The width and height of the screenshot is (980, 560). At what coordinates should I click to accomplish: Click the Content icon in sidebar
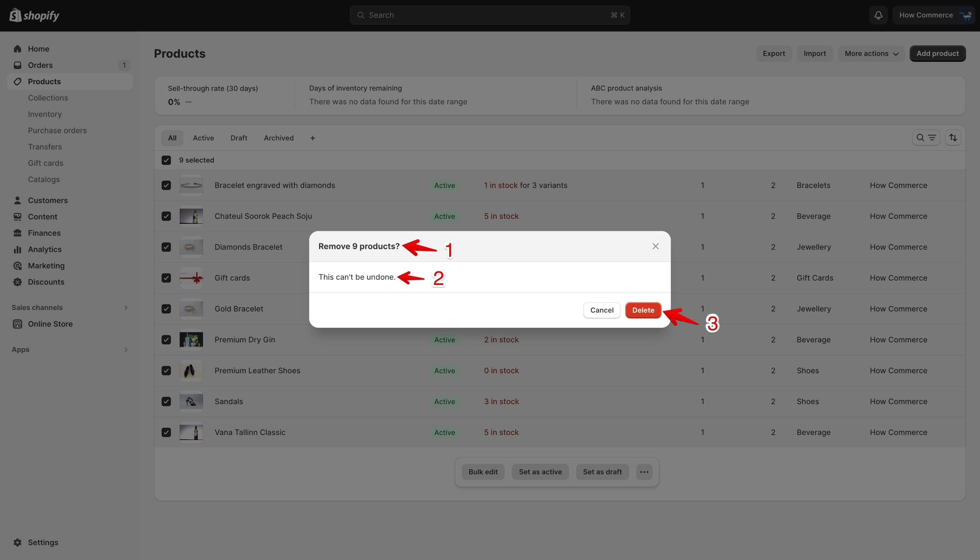click(x=17, y=217)
